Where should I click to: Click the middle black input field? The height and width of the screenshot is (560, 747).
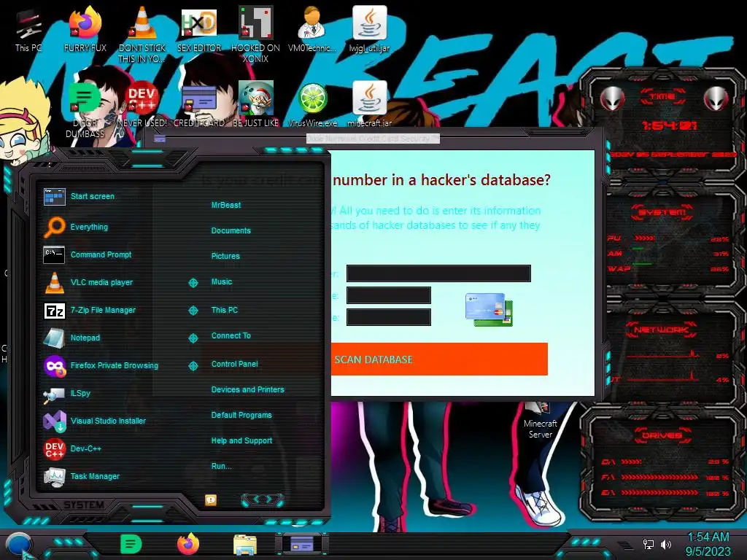point(389,295)
